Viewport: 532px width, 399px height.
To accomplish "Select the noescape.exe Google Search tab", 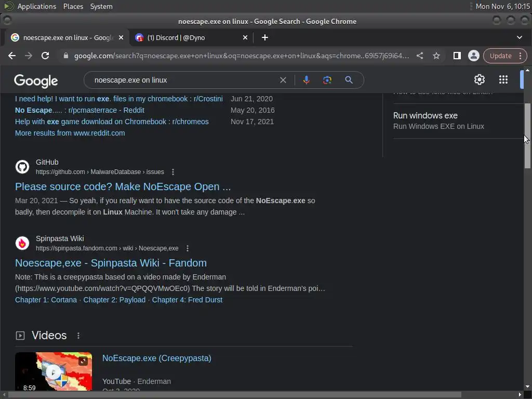I will pos(67,37).
